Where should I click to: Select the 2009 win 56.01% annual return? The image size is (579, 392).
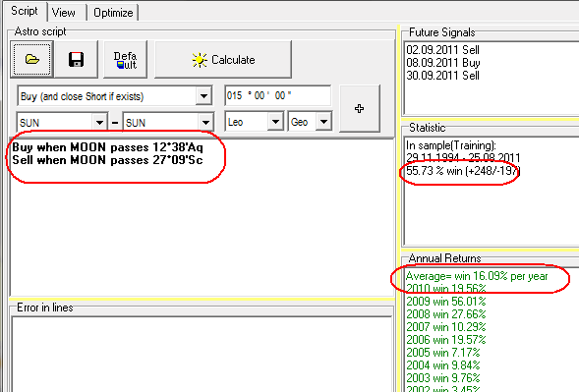click(x=446, y=302)
